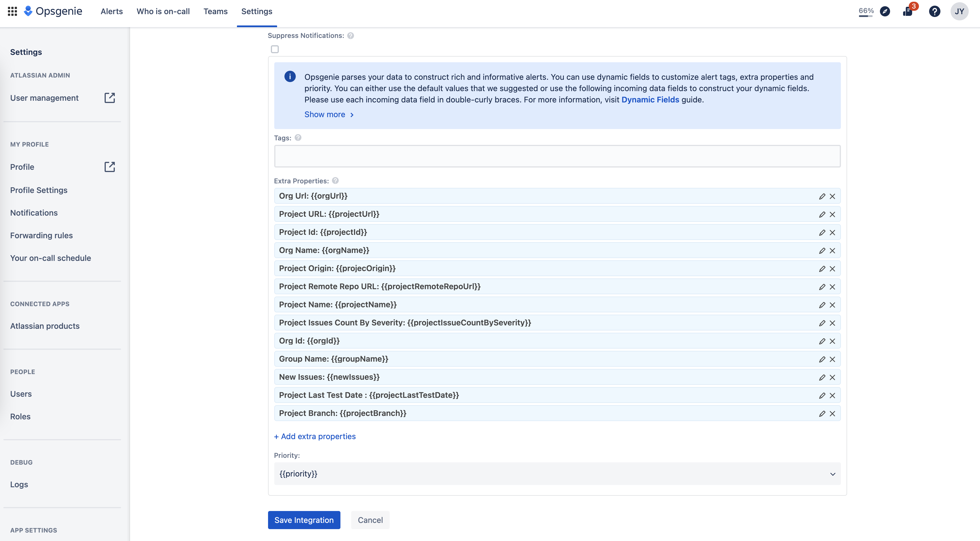Select the Settings tab
This screenshot has height=541, width=980.
coord(257,11)
